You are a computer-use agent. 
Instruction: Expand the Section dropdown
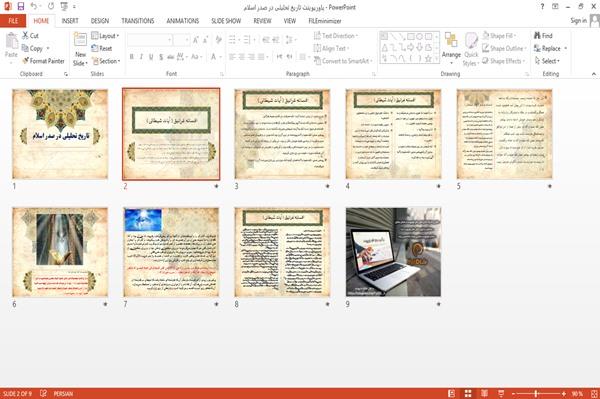106,61
